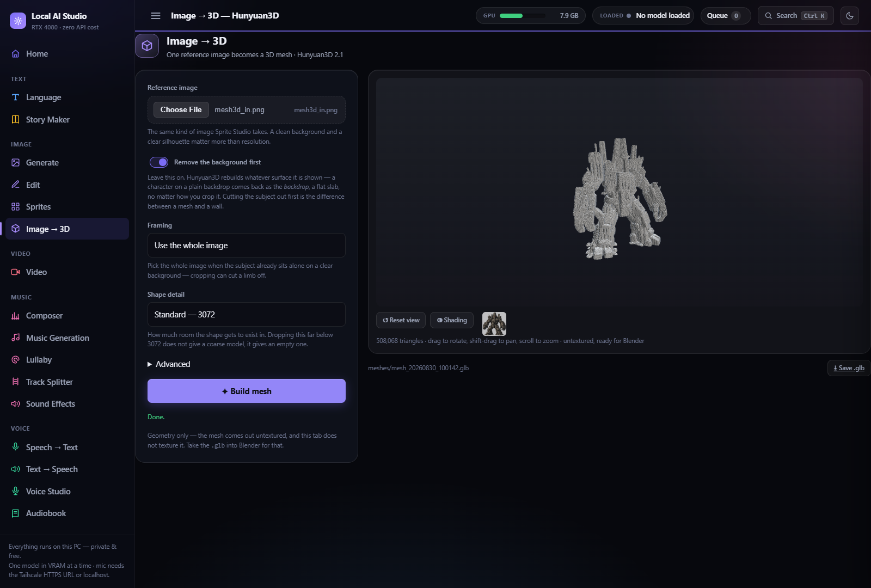Toggle the dark mode moon icon

[850, 16]
